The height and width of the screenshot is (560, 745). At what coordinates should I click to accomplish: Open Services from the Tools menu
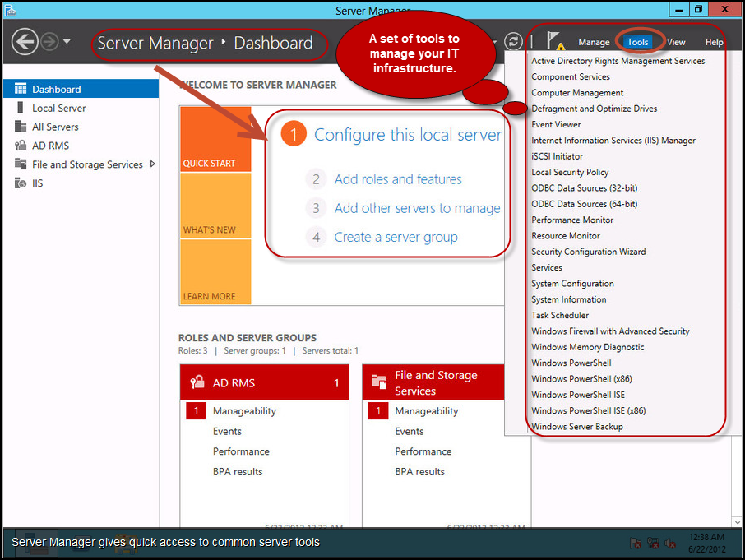pyautogui.click(x=546, y=267)
